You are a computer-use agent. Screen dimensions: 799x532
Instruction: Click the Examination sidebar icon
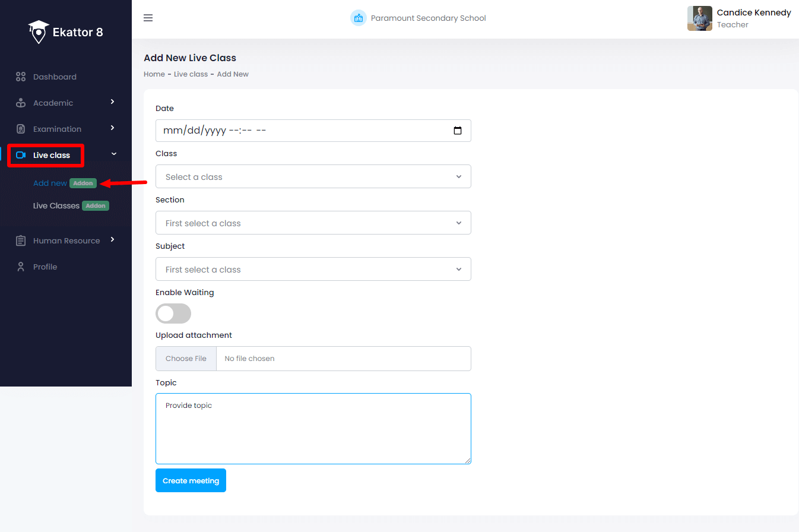[20, 129]
